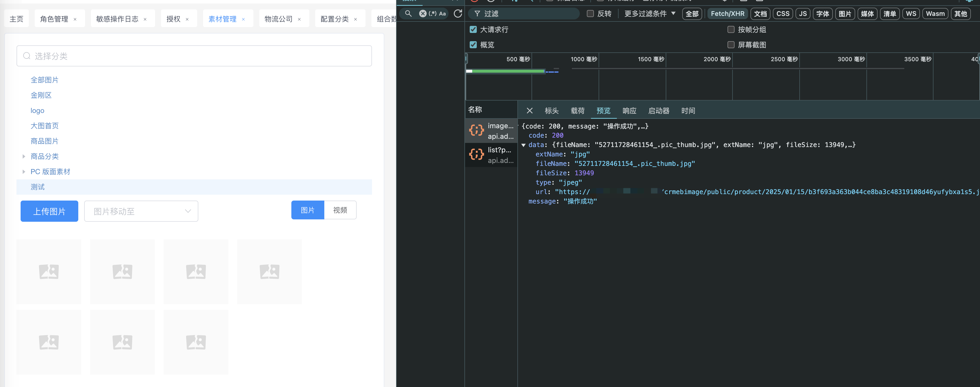Filter requests by 字体
The width and height of the screenshot is (980, 387).
pyautogui.click(x=822, y=14)
